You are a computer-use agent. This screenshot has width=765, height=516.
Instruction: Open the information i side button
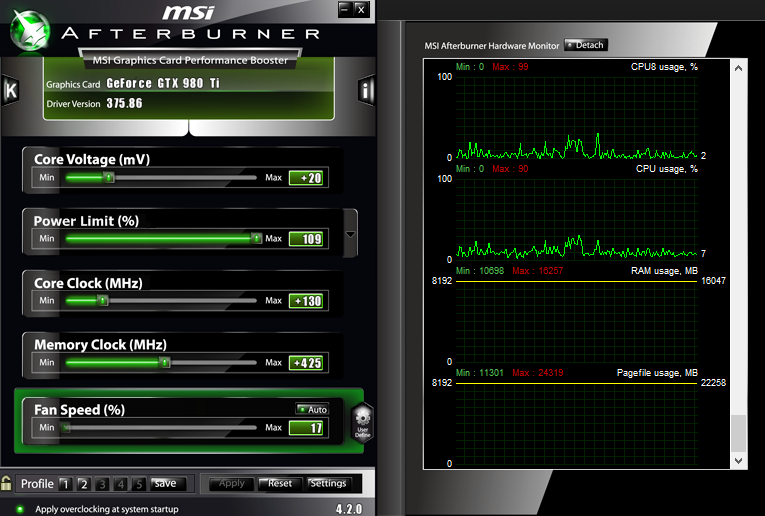[x=365, y=90]
